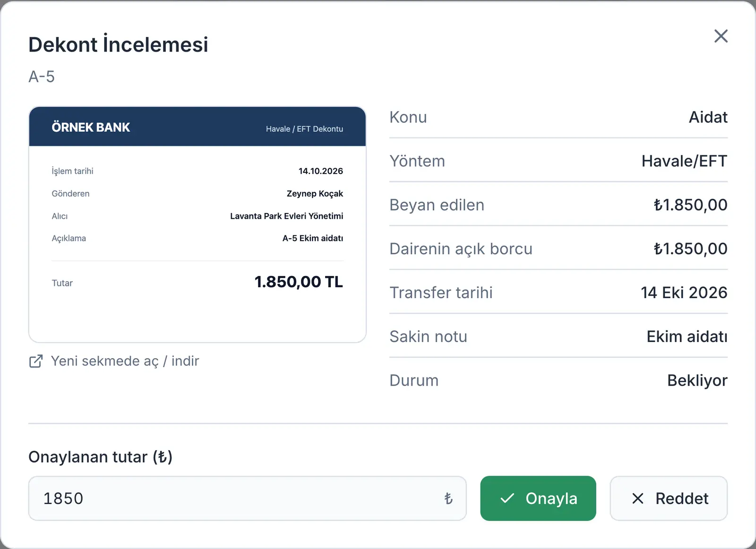Screen dimensions: 756x549
Task: Click 'Havale / EFT Dekontu' receipt label
Action: (x=304, y=129)
